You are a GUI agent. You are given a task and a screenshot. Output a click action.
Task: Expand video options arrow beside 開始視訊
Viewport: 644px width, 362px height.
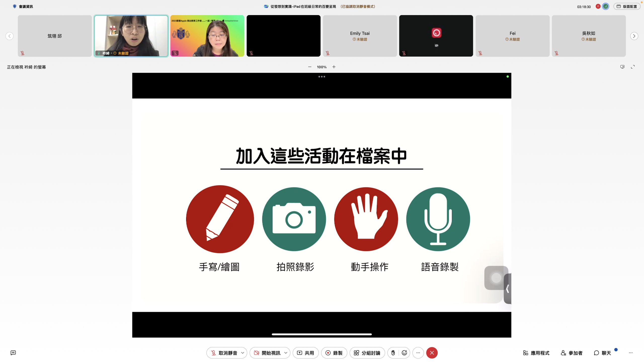pyautogui.click(x=286, y=353)
